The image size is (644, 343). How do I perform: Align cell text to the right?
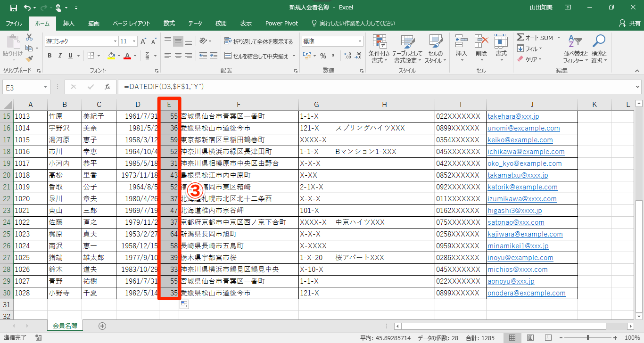pyautogui.click(x=189, y=56)
